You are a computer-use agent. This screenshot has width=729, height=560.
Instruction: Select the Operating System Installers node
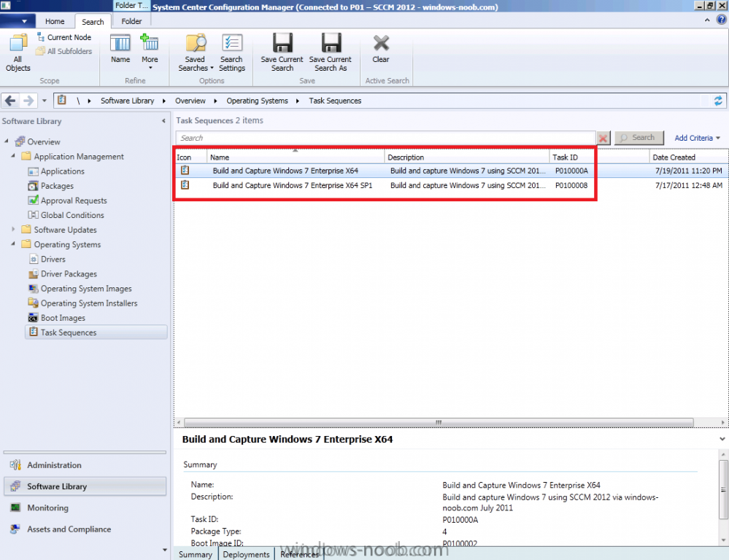[82, 303]
